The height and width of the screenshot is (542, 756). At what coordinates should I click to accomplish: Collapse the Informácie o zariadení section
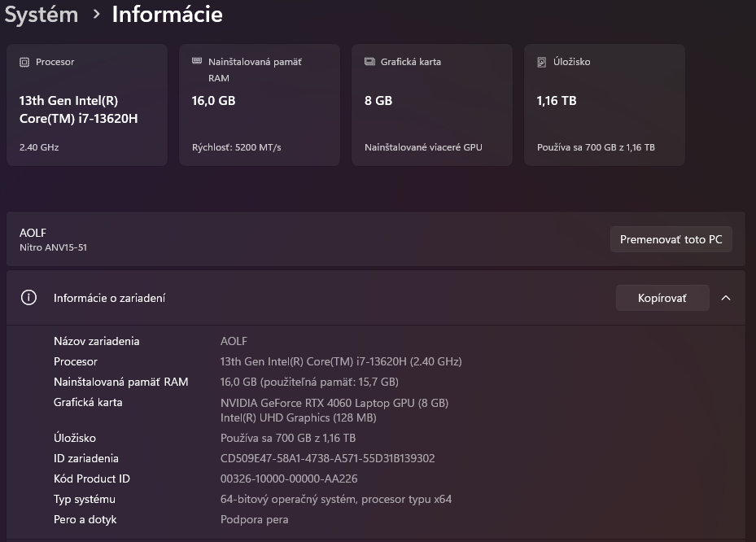pos(726,298)
